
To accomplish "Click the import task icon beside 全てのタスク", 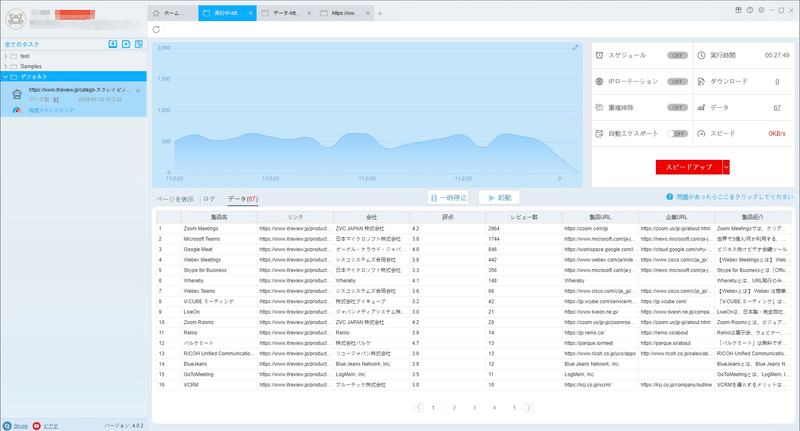I will coord(113,44).
